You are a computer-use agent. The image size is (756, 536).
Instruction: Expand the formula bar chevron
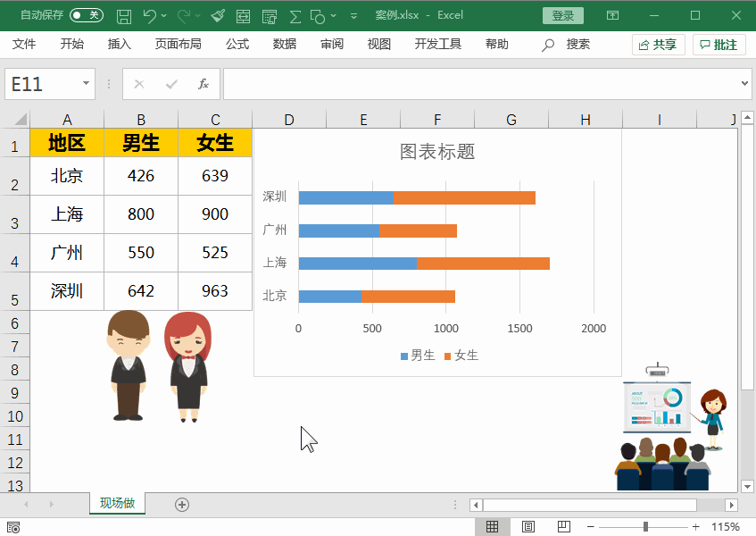click(744, 83)
